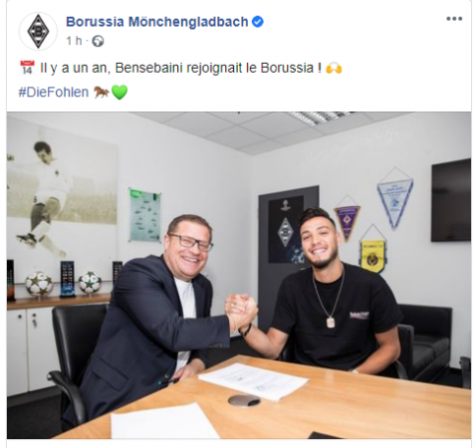Viewport: 476px width, 448px height.
Task: Click the green heart emoji
Action: tap(119, 92)
